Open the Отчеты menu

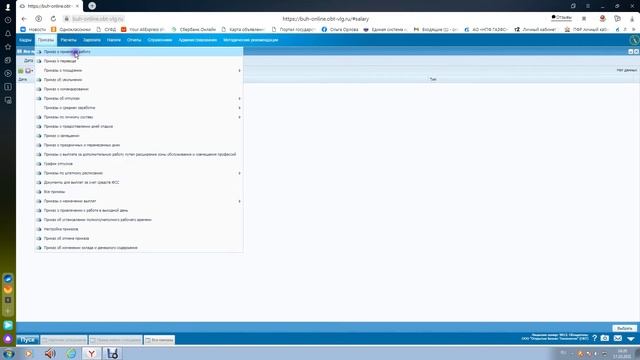(134, 40)
